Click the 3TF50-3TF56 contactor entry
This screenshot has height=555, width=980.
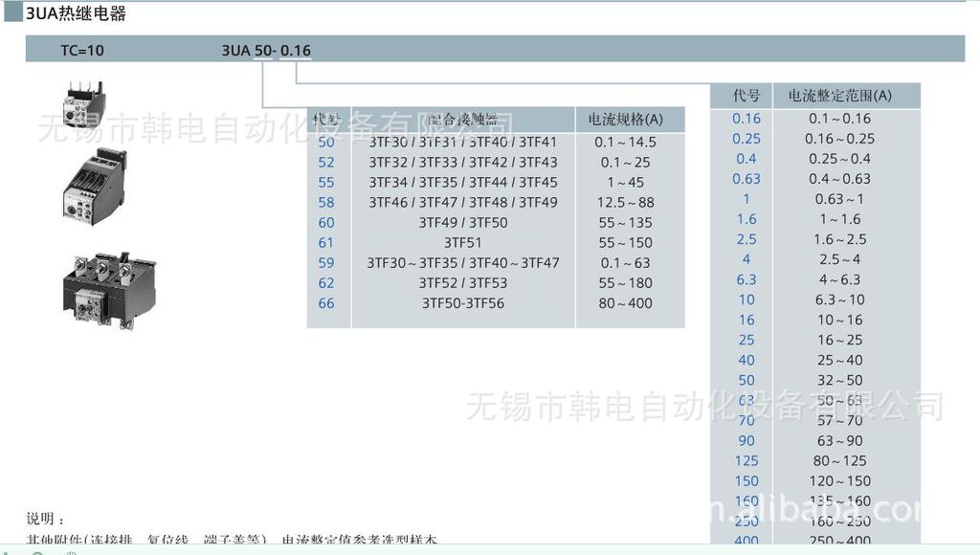click(x=463, y=303)
